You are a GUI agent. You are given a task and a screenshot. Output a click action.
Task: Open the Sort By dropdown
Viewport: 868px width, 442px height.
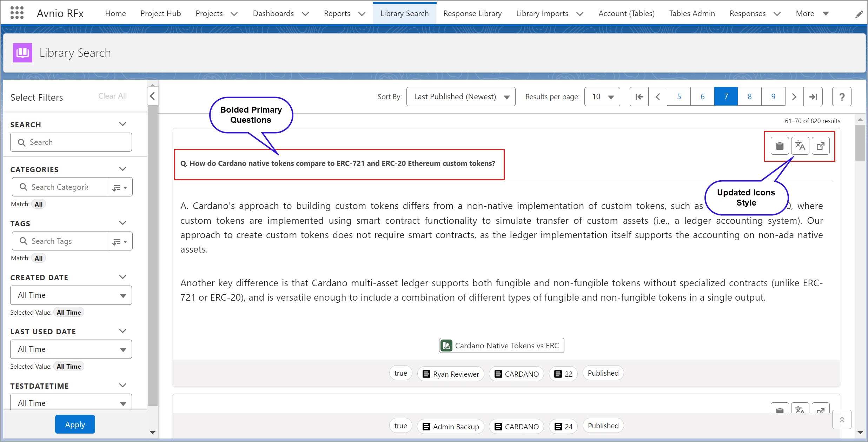pos(460,97)
